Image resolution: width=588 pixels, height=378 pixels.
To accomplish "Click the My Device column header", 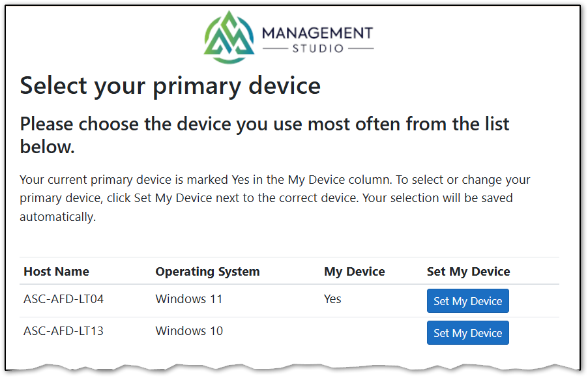I will (355, 272).
